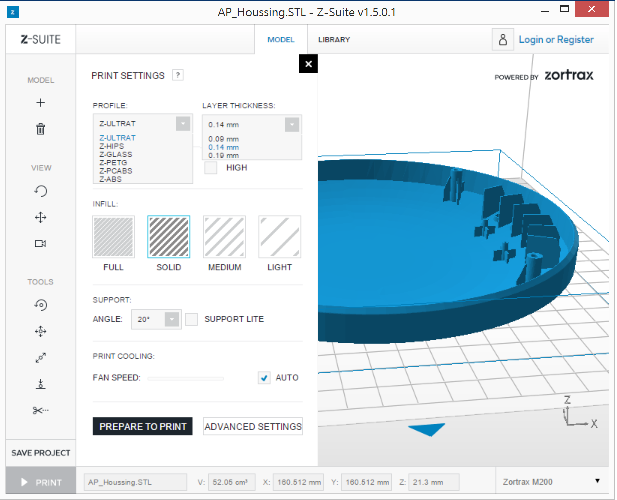617x500 pixels.
Task: Open ADVANCED SETTINGS
Action: coord(253,426)
